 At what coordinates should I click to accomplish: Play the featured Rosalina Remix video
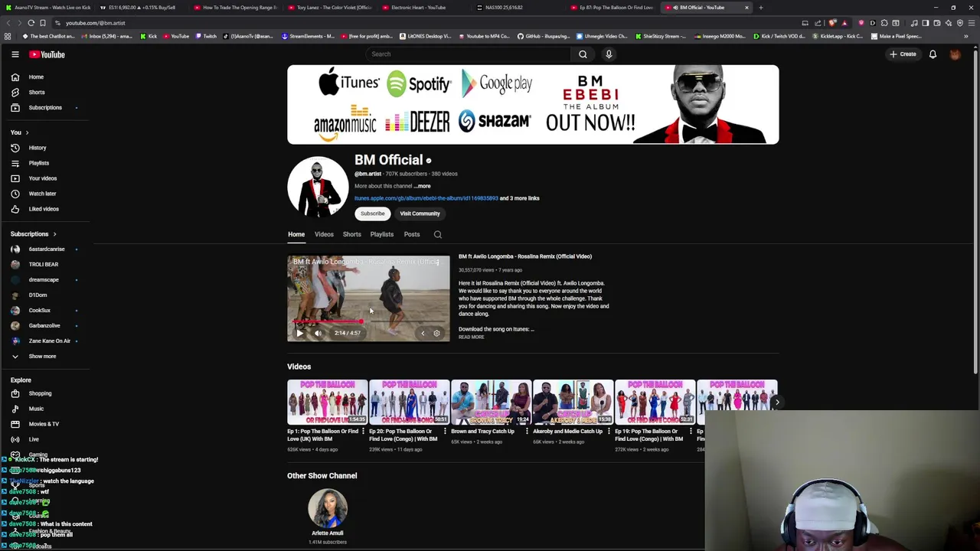(x=299, y=333)
